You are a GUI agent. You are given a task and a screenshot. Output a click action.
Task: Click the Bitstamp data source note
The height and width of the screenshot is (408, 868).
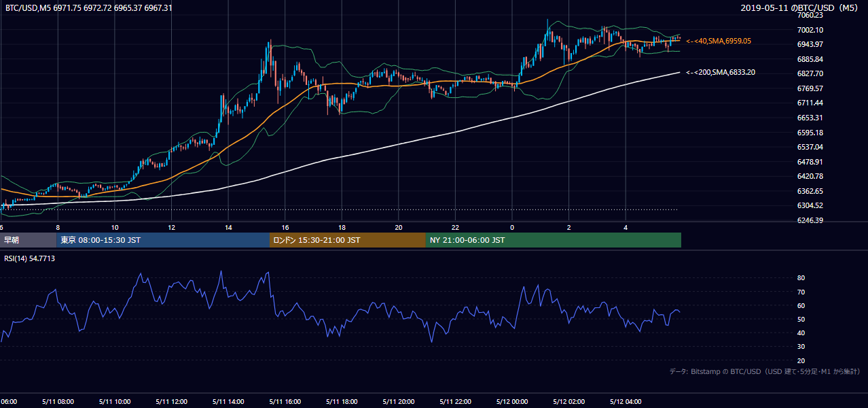[x=765, y=371]
